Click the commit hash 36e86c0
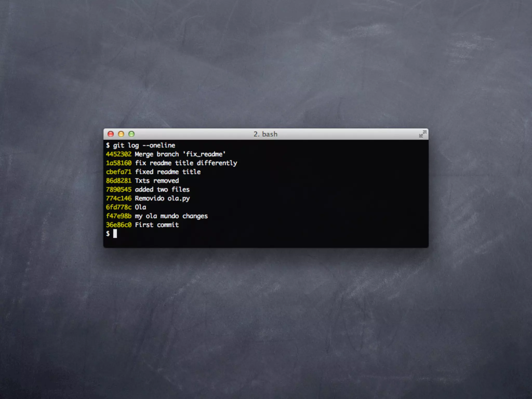 (119, 225)
